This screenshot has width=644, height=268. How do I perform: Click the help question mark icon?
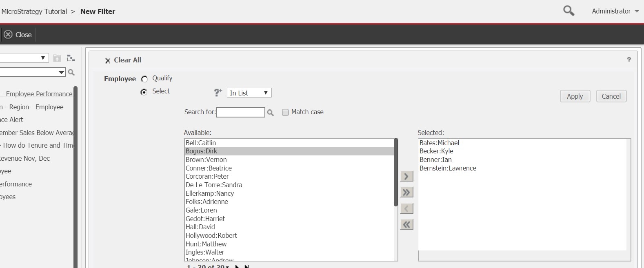[x=629, y=60]
